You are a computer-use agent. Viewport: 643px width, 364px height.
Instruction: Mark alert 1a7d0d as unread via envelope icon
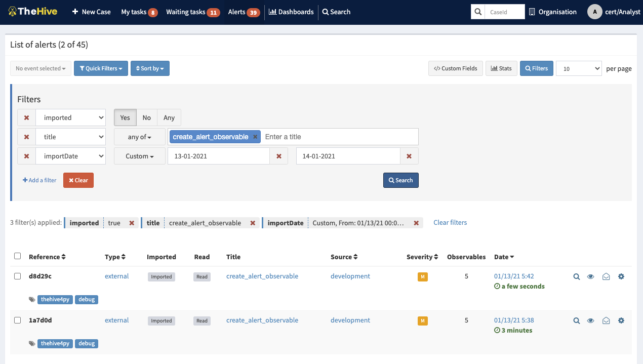tap(606, 320)
